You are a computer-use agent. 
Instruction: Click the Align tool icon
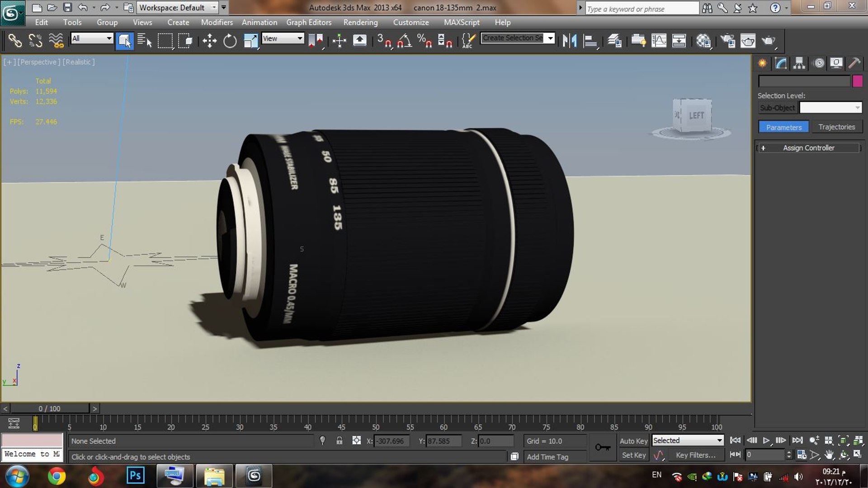click(x=590, y=41)
